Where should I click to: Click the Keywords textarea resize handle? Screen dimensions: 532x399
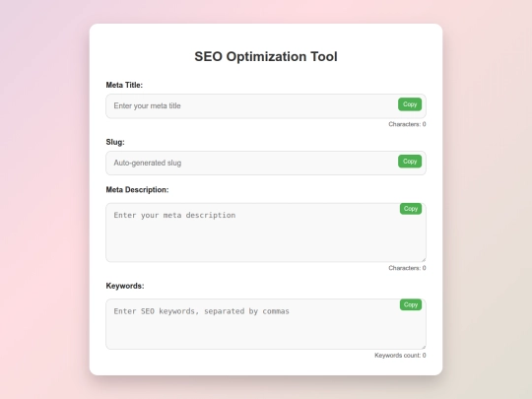pos(424,347)
